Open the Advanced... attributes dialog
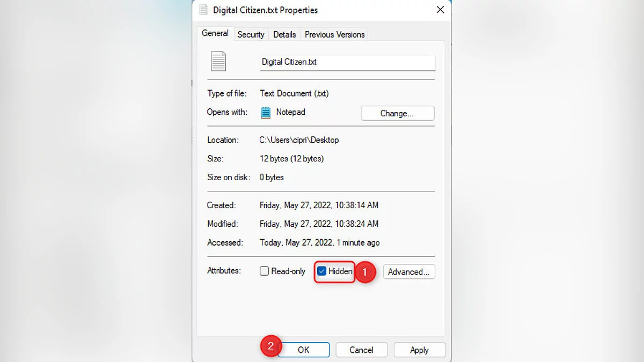 pyautogui.click(x=408, y=272)
